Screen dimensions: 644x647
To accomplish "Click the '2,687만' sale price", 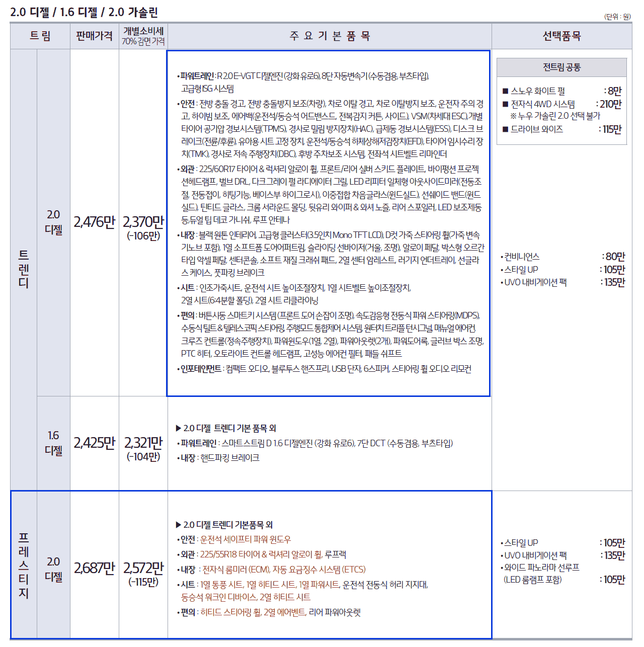I will 95,568.
